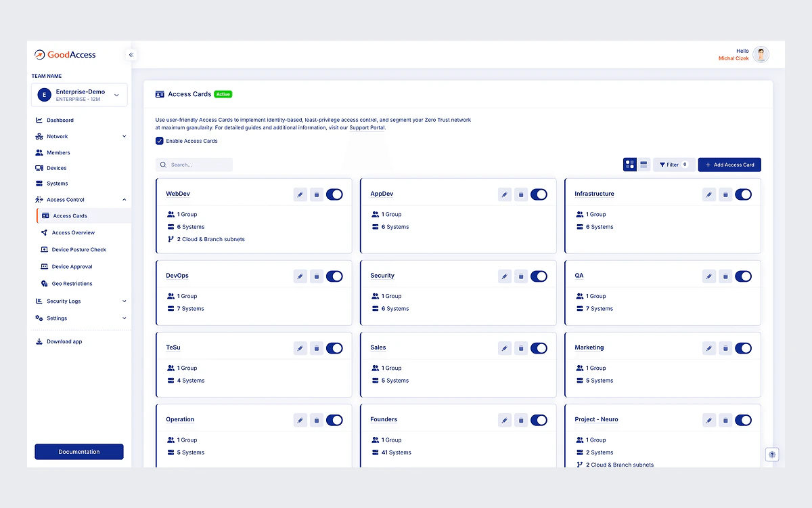The image size is (812, 508).
Task: Open Geo Restrictions page
Action: [72, 284]
